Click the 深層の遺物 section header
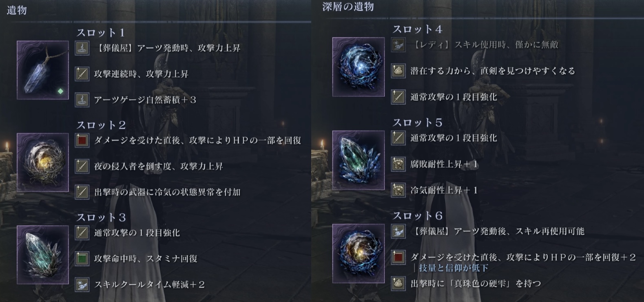This screenshot has width=644, height=302. coord(348,7)
